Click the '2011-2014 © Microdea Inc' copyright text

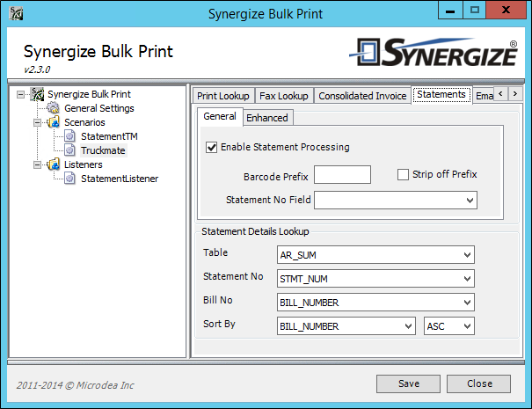75,385
